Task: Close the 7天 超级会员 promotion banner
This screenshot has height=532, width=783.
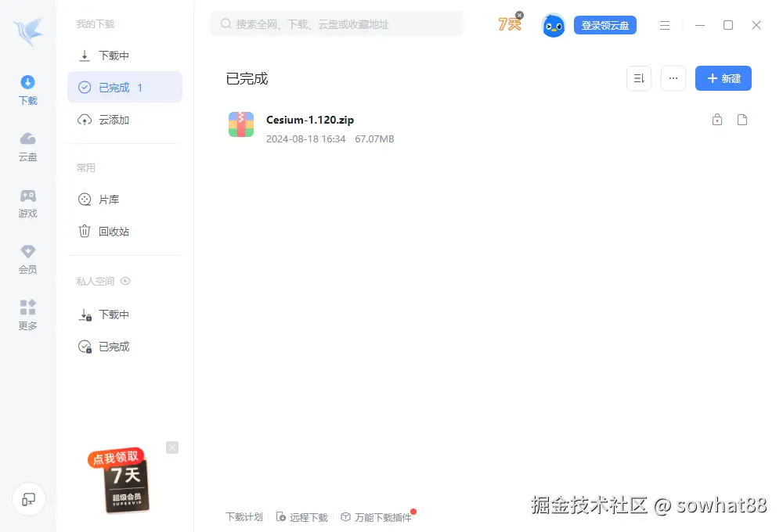Action: click(x=172, y=448)
